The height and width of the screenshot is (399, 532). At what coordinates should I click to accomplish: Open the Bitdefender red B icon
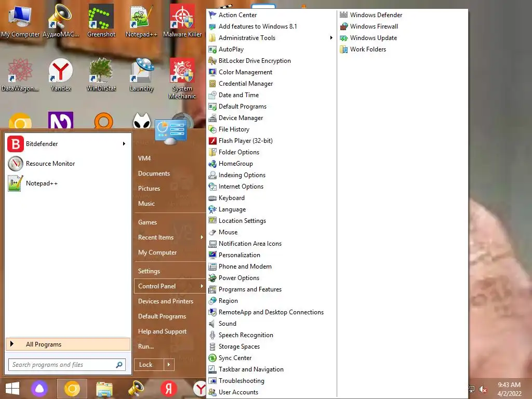pos(15,144)
